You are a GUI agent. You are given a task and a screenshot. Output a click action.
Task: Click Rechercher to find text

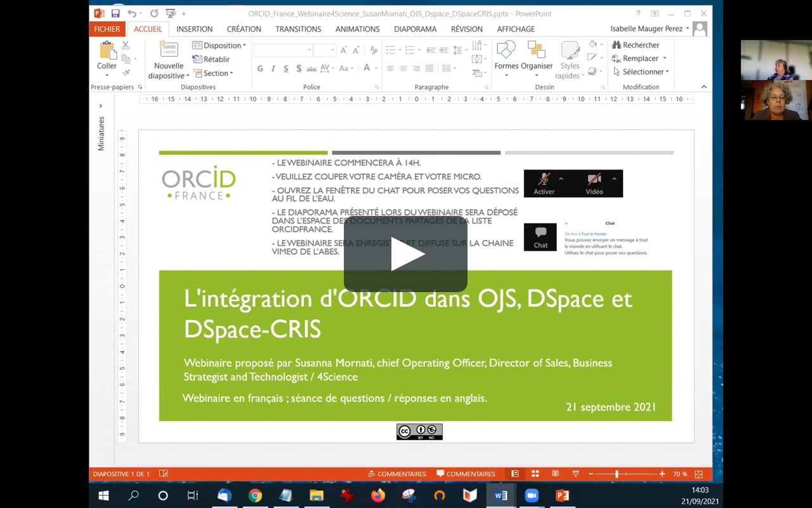[x=636, y=45]
